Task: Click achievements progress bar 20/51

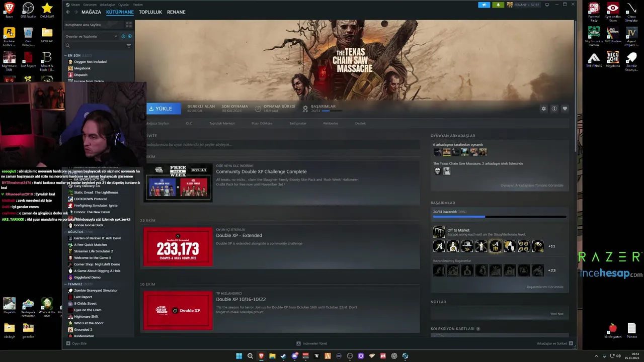Action: point(500,217)
